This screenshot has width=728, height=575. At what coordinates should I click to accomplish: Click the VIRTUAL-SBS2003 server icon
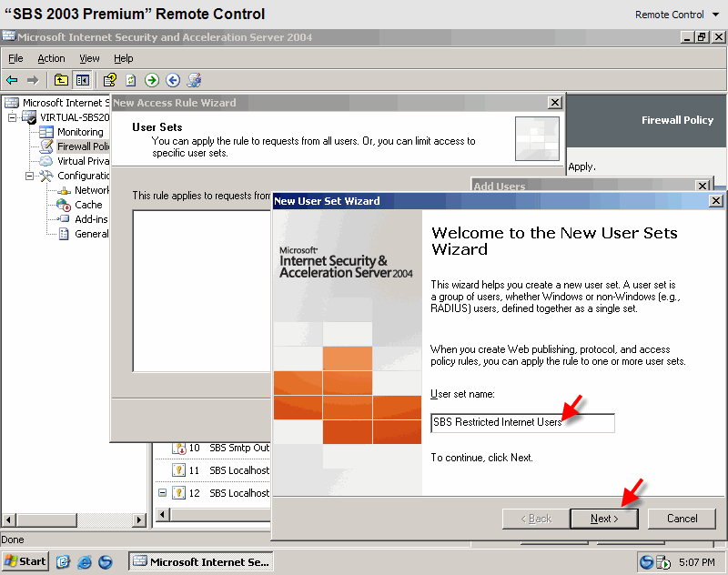tap(29, 117)
